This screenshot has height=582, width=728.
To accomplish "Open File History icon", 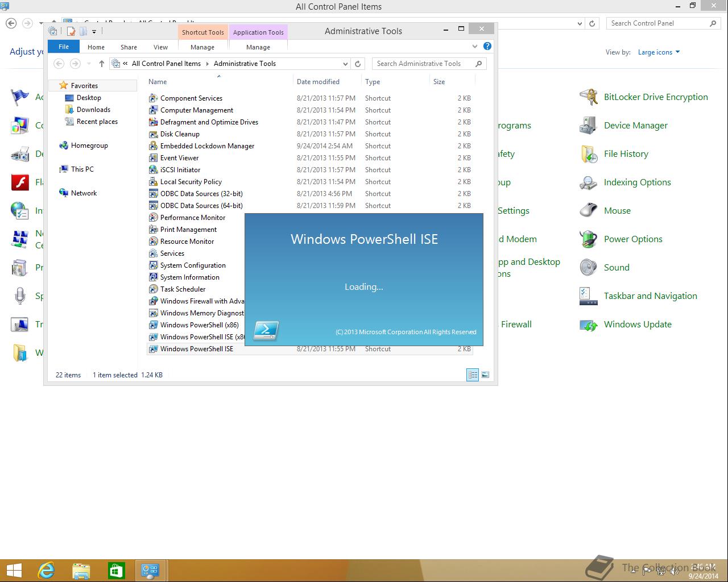I will tap(589, 154).
